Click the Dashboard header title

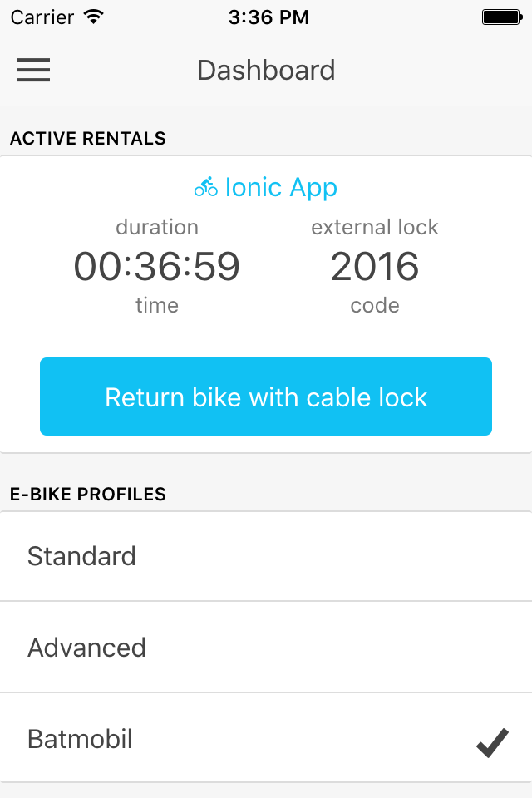click(x=266, y=70)
